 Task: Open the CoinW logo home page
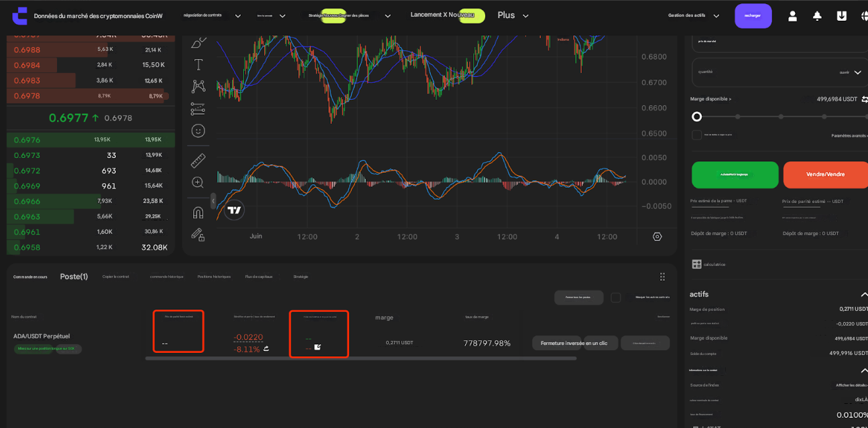click(x=20, y=15)
